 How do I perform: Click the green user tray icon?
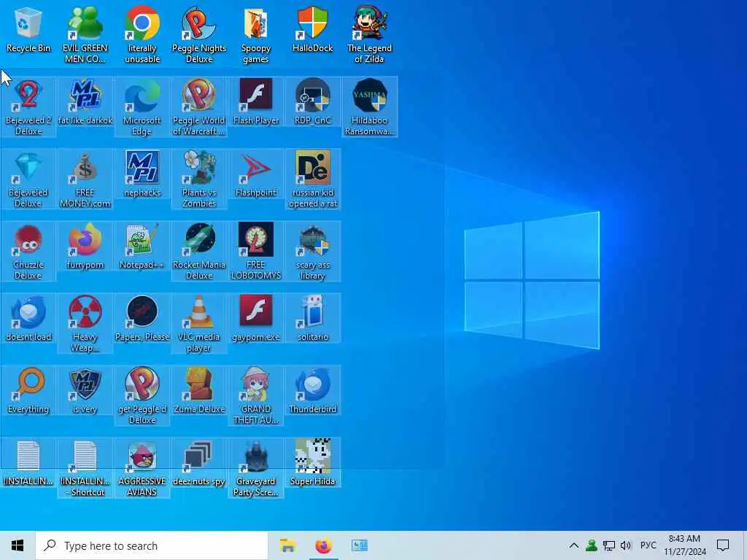591,545
